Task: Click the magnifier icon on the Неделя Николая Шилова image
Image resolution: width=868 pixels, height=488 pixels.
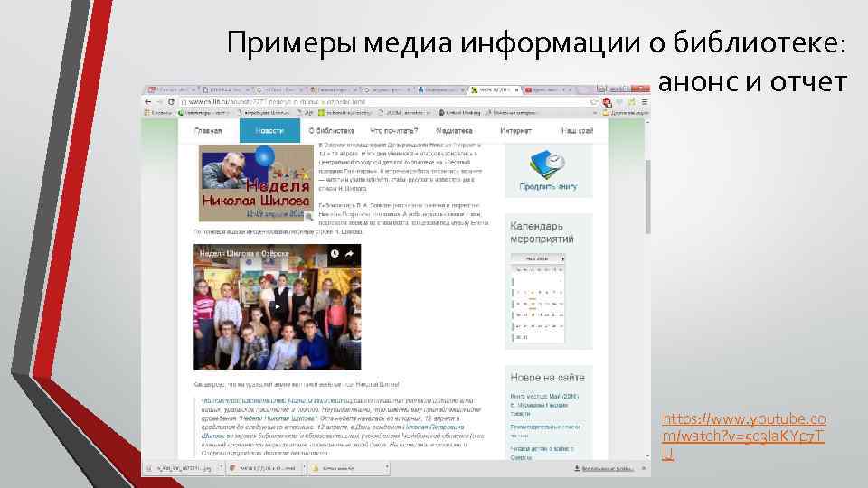Action: [x=308, y=216]
